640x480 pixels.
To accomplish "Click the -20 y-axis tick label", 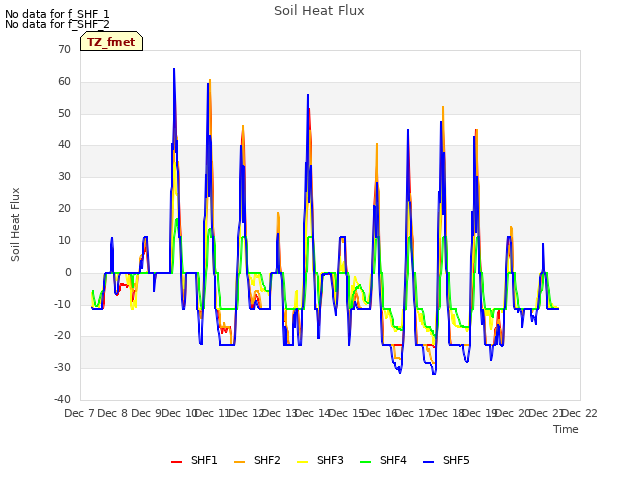I will [63, 336].
